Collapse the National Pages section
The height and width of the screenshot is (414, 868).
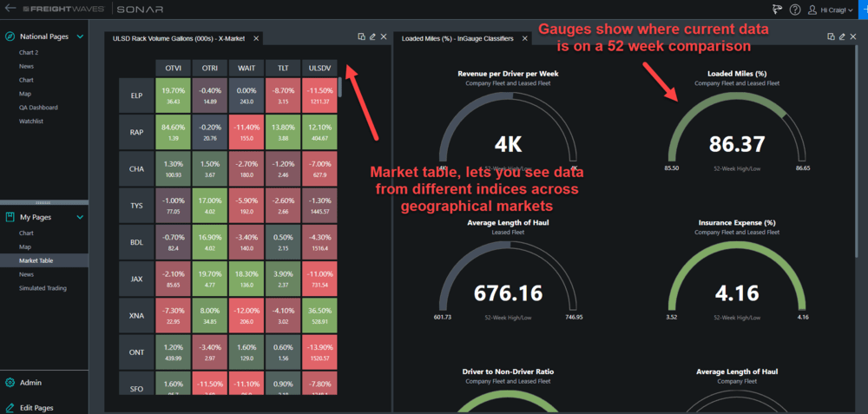pos(80,36)
